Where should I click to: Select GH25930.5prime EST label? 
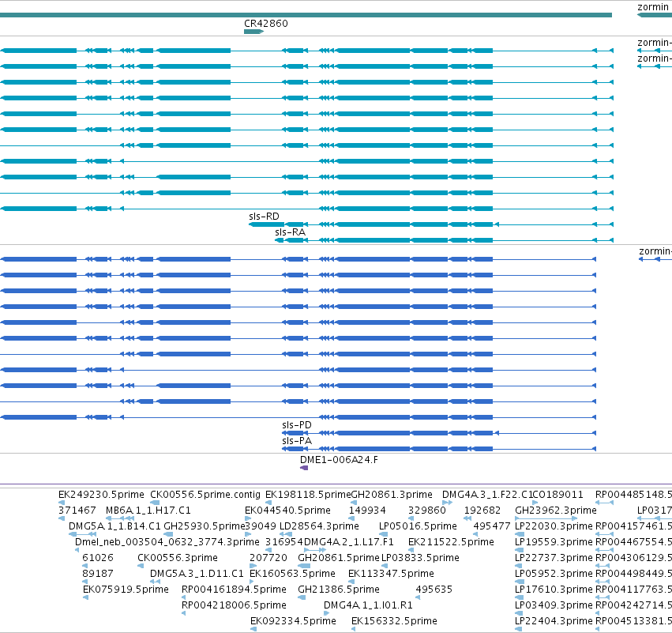pyautogui.click(x=204, y=526)
